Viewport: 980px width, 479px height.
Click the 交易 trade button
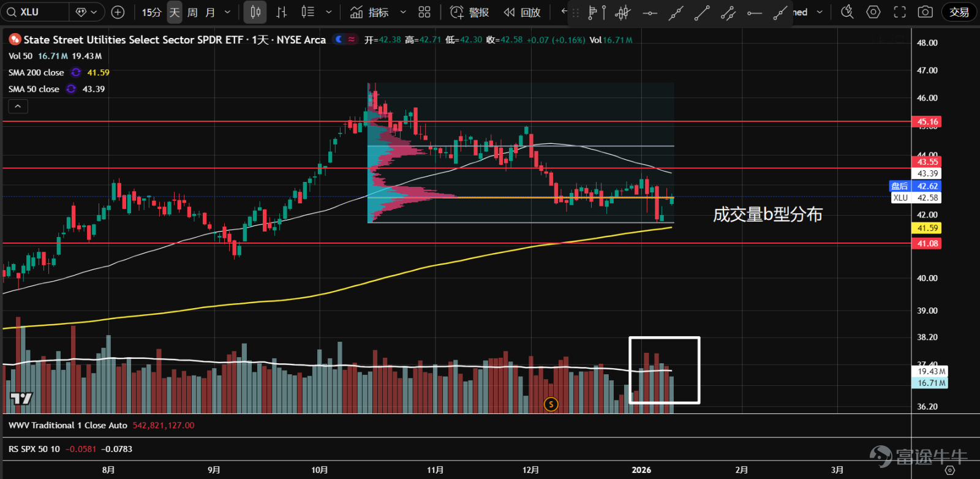click(959, 12)
